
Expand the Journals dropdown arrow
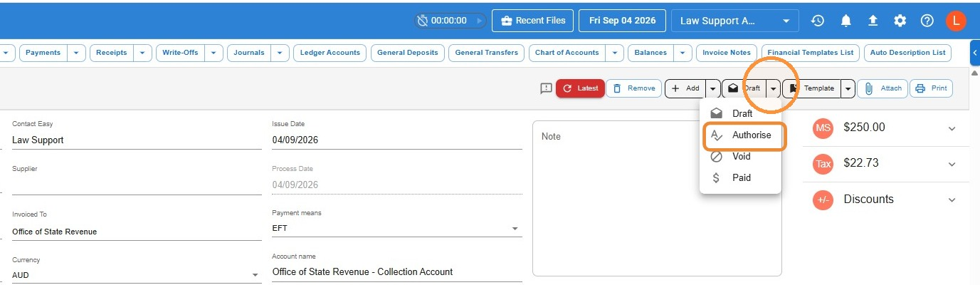280,53
